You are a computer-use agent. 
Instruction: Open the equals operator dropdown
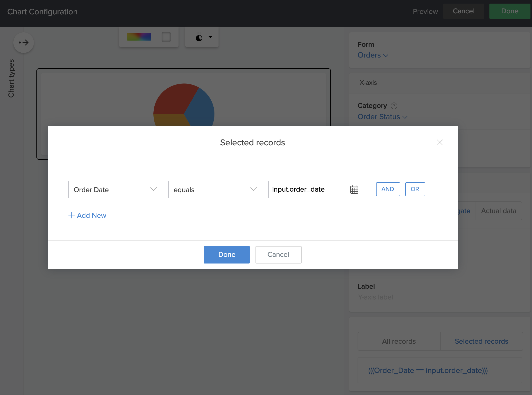tap(215, 190)
